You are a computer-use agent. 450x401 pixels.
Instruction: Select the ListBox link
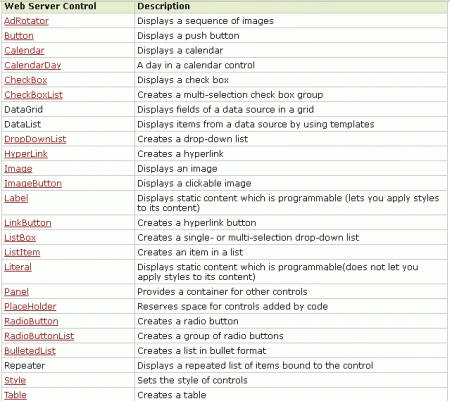pyautogui.click(x=20, y=237)
